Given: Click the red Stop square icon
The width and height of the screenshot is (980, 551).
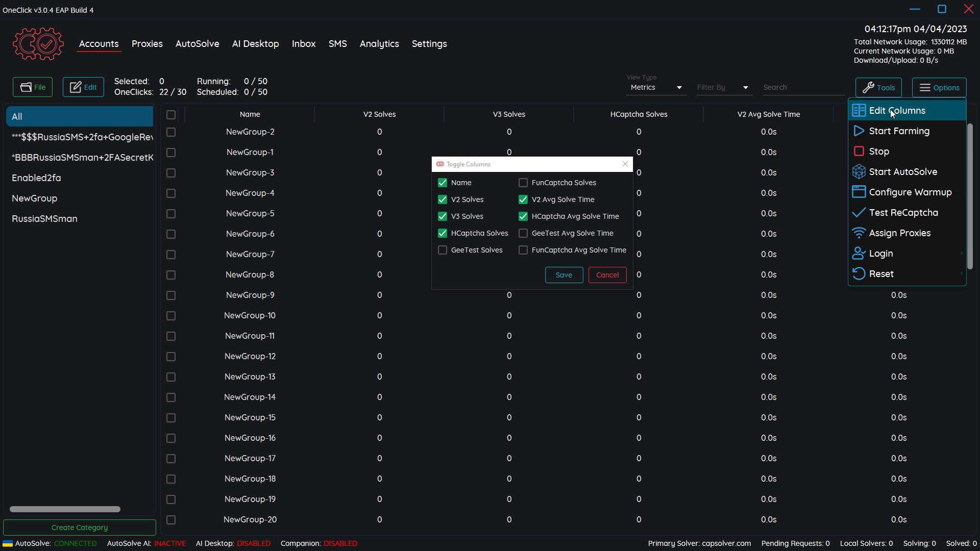Looking at the screenshot, I should click(x=859, y=152).
